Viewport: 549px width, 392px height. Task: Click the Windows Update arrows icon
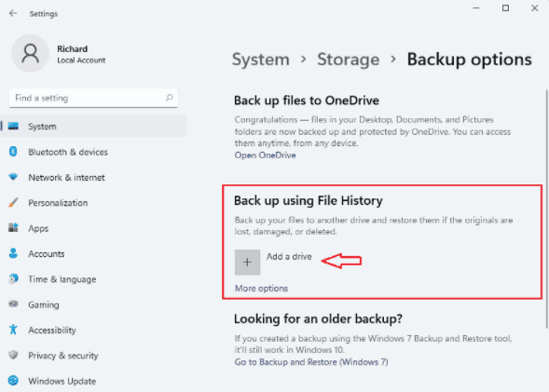(13, 381)
